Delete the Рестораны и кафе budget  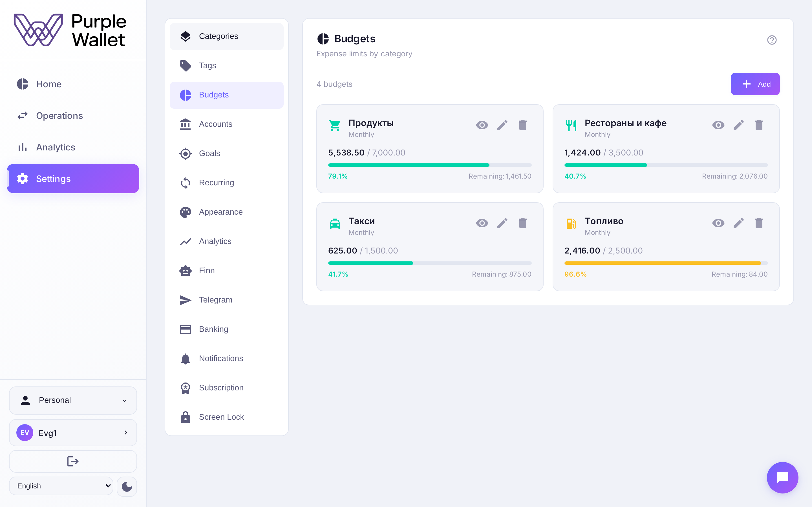pos(759,125)
